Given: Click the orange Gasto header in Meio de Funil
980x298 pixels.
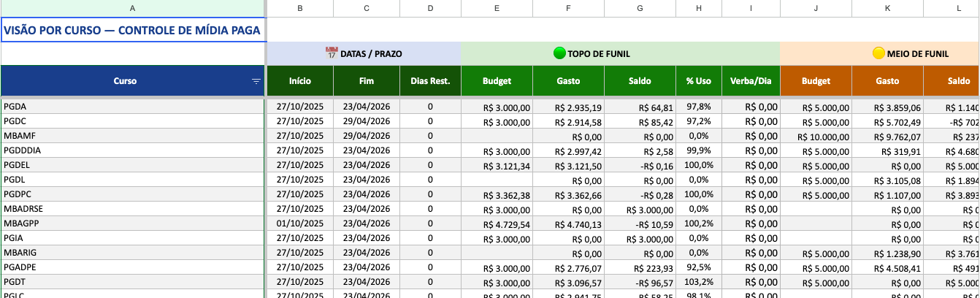Looking at the screenshot, I should [887, 81].
